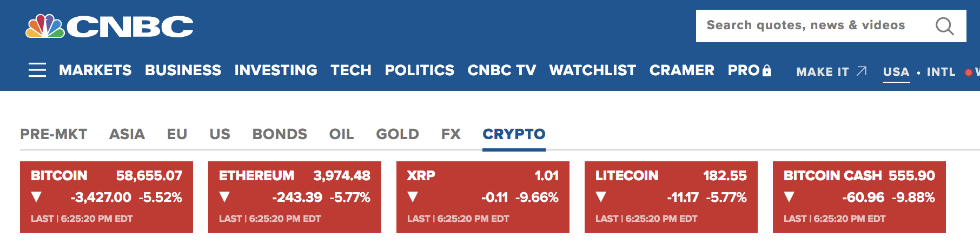Select the CRYPTO market tab
980x249 pixels.
[514, 134]
